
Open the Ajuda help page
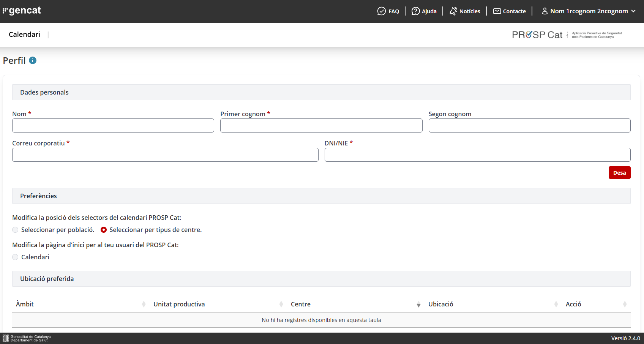pos(424,11)
